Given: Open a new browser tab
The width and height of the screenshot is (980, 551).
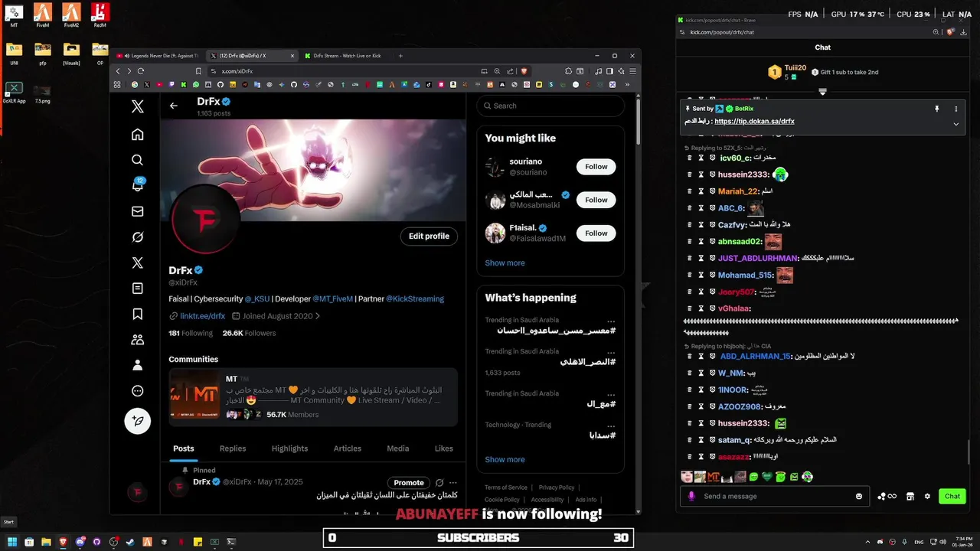Looking at the screenshot, I should point(400,56).
